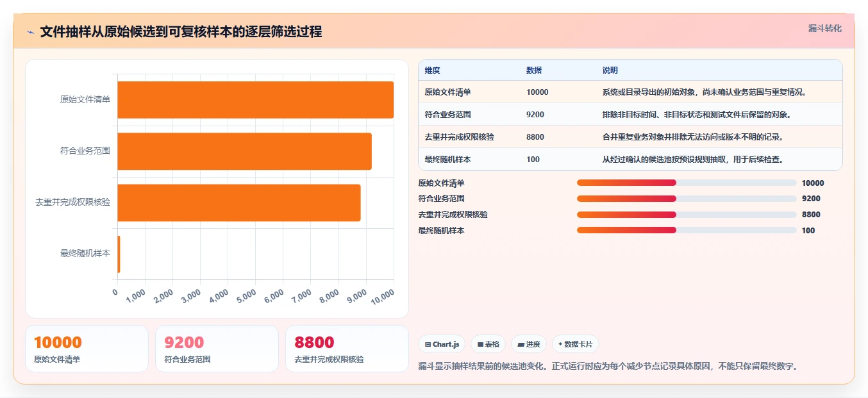Select the Chart.js chip
868x398 pixels.
click(442, 344)
